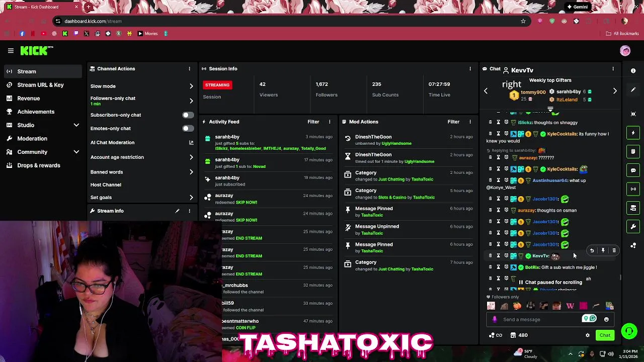Click Filter in Activity Feed

tap(313, 122)
